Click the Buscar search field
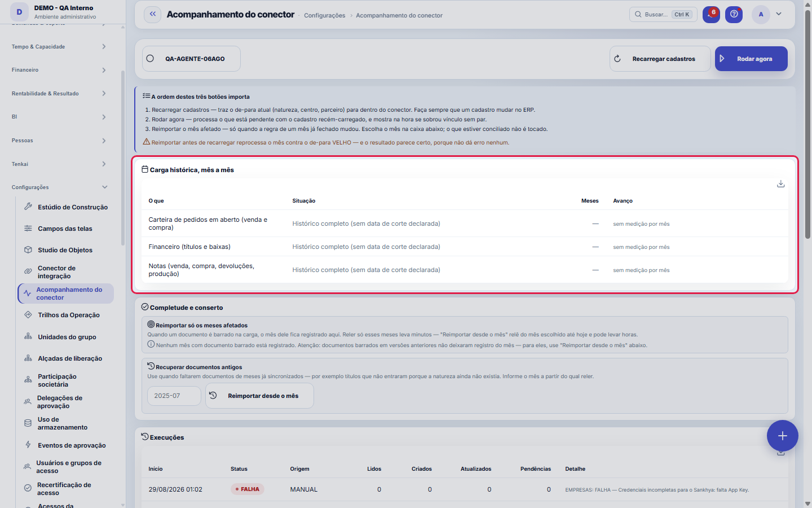 pos(663,15)
